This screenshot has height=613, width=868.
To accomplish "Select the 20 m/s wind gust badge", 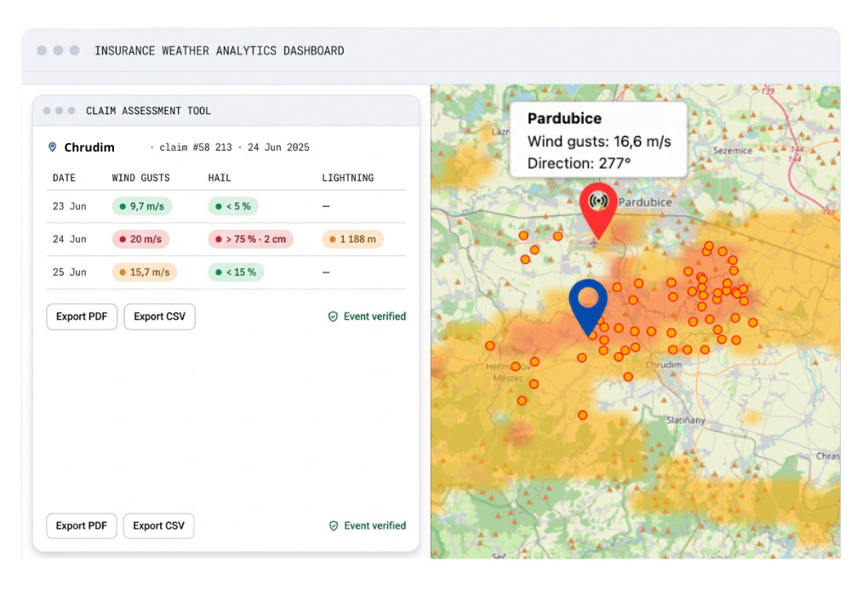I will click(x=140, y=239).
